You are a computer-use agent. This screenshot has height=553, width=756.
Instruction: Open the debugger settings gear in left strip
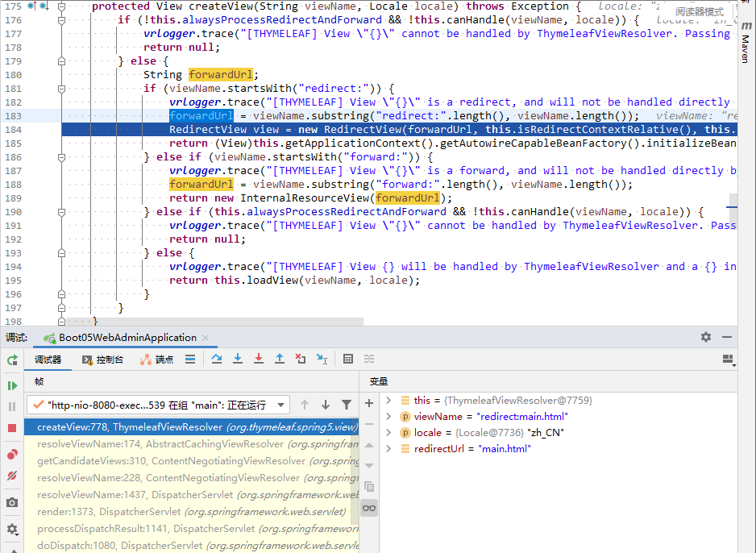[x=13, y=529]
